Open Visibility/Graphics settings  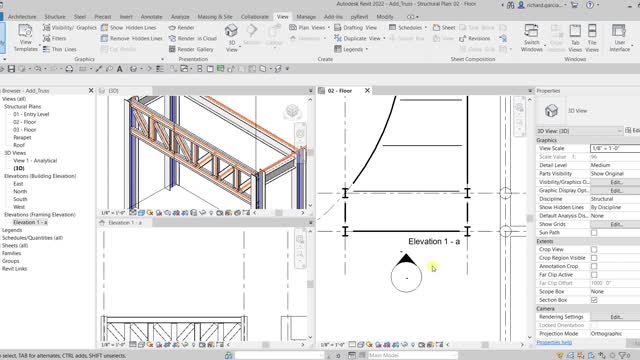coord(70,27)
